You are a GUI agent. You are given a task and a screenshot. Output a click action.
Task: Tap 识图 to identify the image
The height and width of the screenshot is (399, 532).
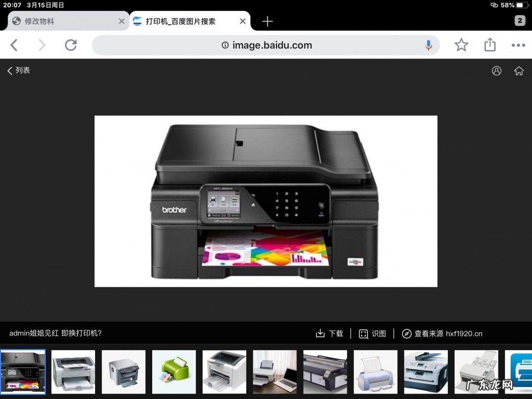coord(372,333)
